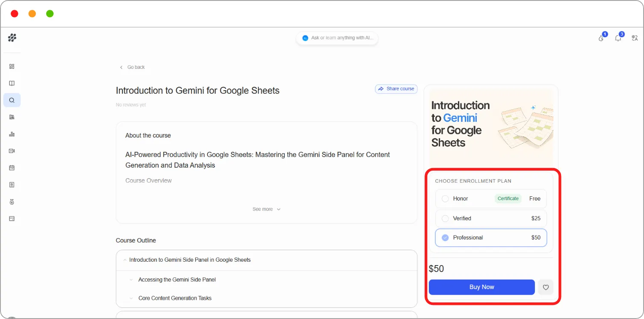Open the language translate icon
Viewport: 644px width, 319px height.
635,38
